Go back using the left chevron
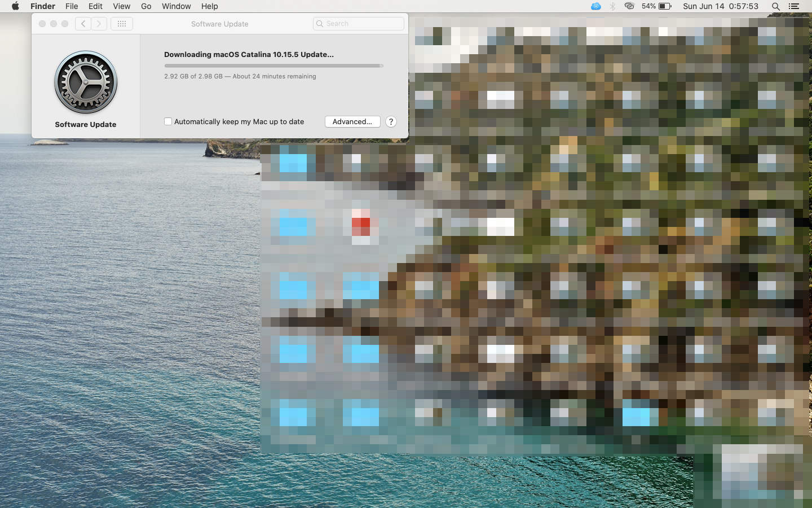 83,24
